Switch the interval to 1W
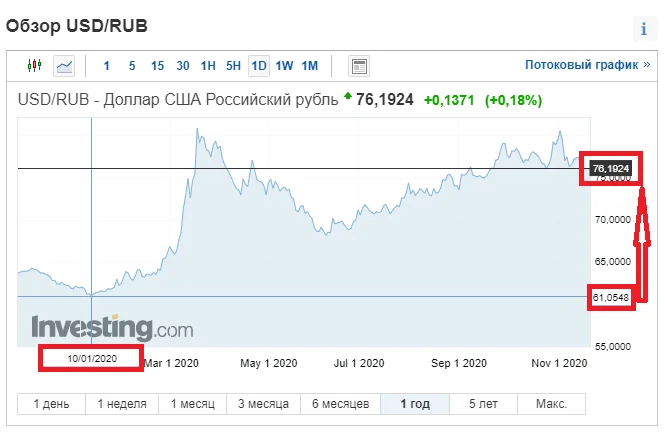This screenshot has width=665, height=432. pos(284,66)
